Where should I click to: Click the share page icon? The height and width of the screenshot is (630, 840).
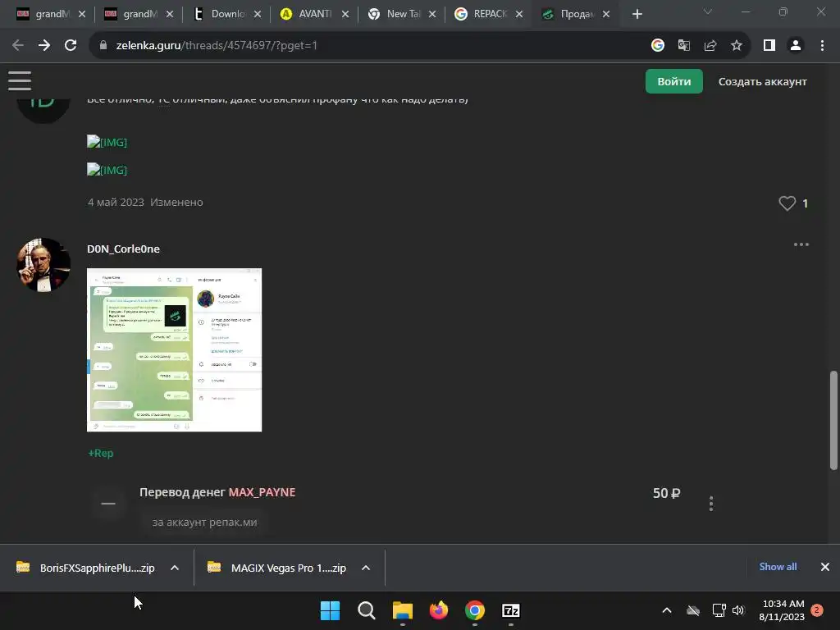(x=710, y=46)
